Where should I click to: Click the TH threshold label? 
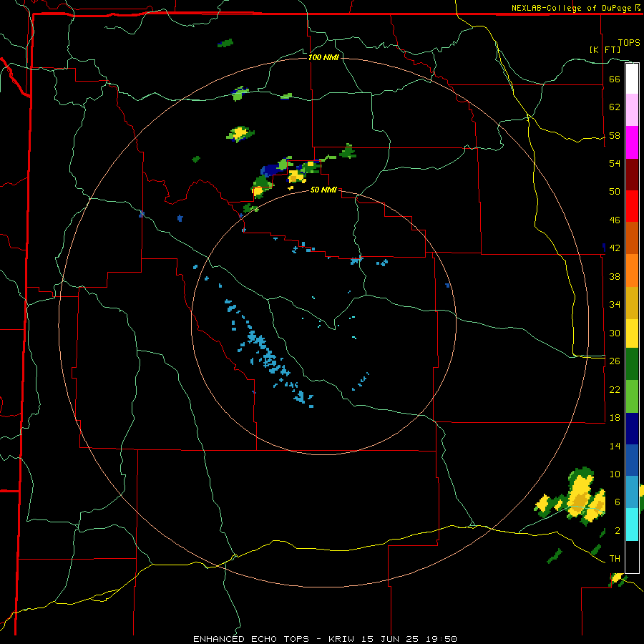615,559
